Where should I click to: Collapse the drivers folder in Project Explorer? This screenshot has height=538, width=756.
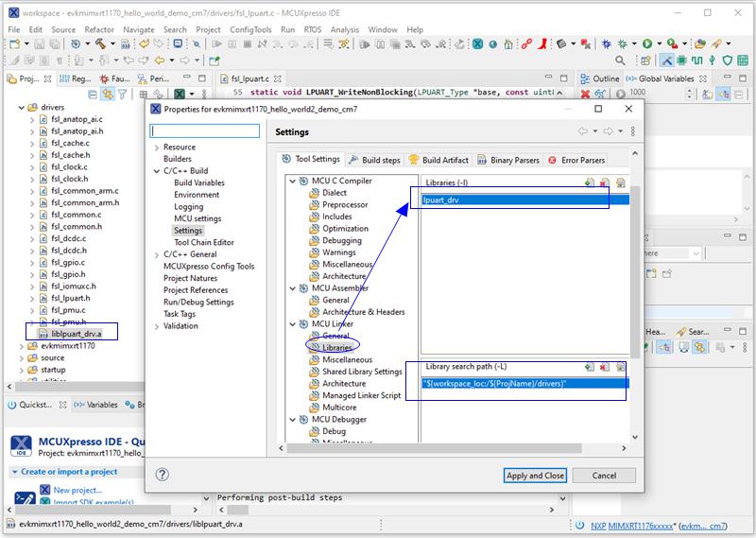[x=22, y=108]
